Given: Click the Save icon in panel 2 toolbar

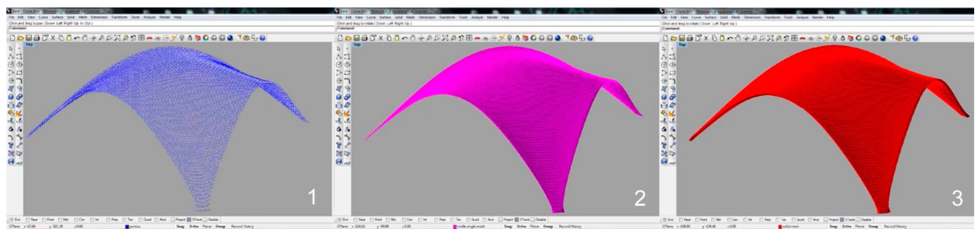Looking at the screenshot, I should pyautogui.click(x=357, y=38).
